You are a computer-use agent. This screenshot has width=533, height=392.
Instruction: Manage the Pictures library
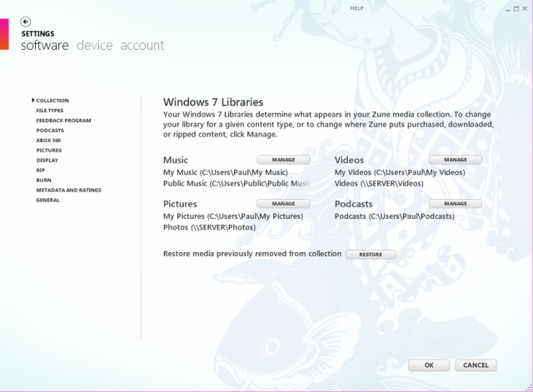pyautogui.click(x=283, y=203)
